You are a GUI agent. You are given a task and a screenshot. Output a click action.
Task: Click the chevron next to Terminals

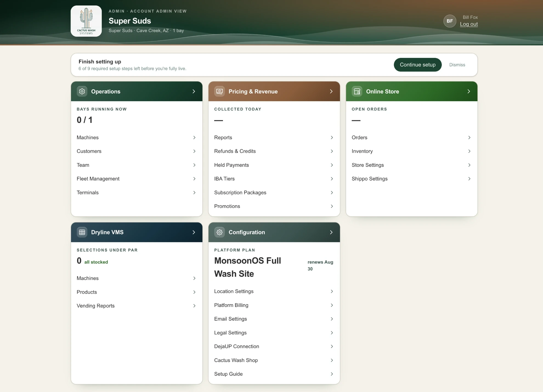[194, 193]
